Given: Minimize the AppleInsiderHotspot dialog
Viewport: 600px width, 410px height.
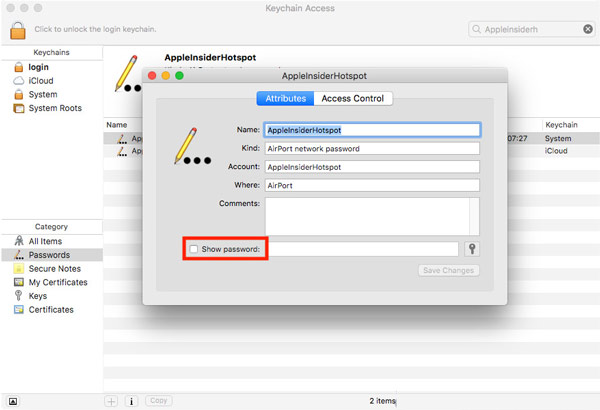Looking at the screenshot, I should point(166,75).
